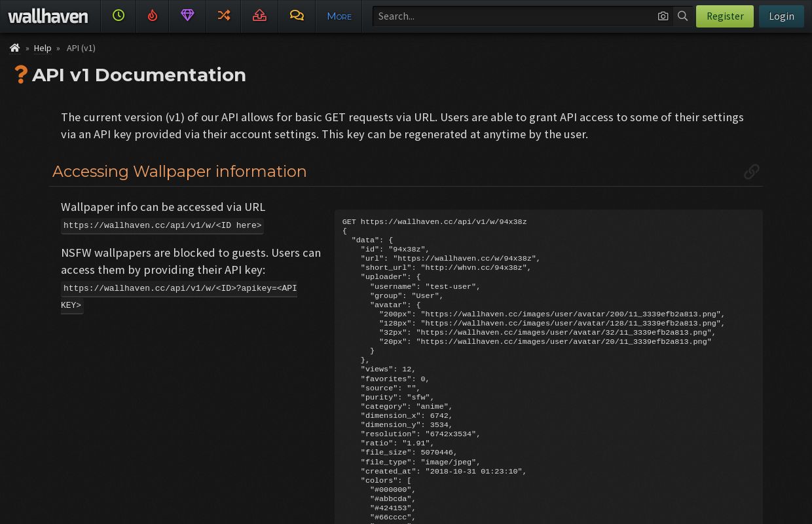The image size is (812, 524).
Task: Click the "purity": "sfw" line
Action: [397, 397]
